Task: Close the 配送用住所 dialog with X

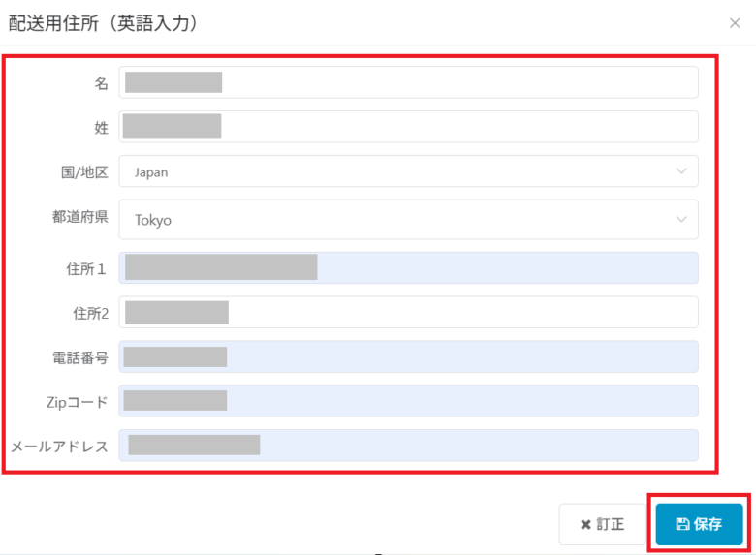Action: pyautogui.click(x=734, y=22)
